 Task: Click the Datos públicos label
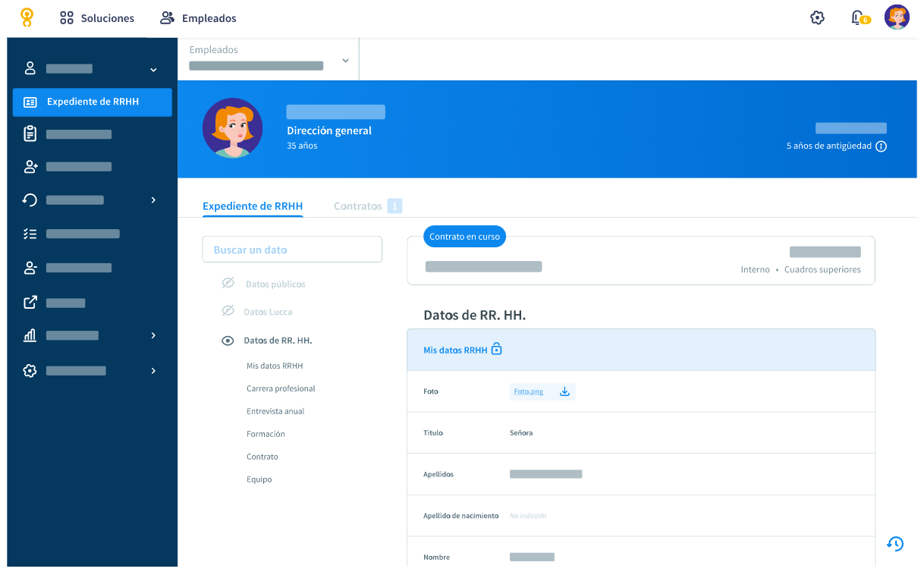pyautogui.click(x=275, y=284)
